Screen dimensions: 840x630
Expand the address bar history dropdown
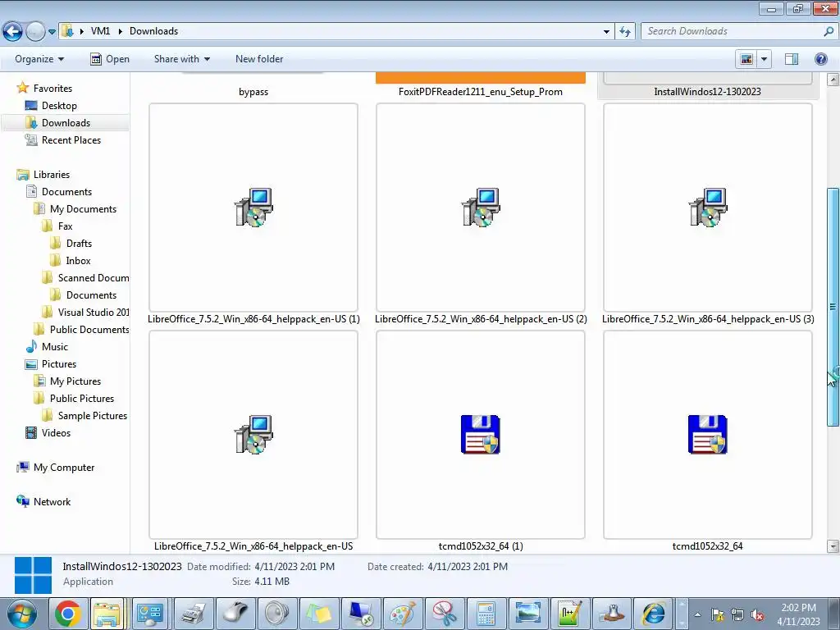click(x=606, y=31)
